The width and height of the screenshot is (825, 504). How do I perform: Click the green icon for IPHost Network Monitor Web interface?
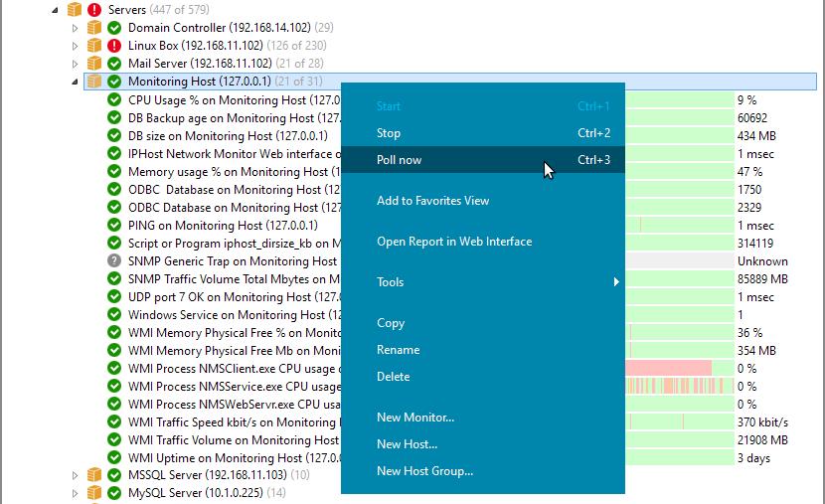[114, 154]
